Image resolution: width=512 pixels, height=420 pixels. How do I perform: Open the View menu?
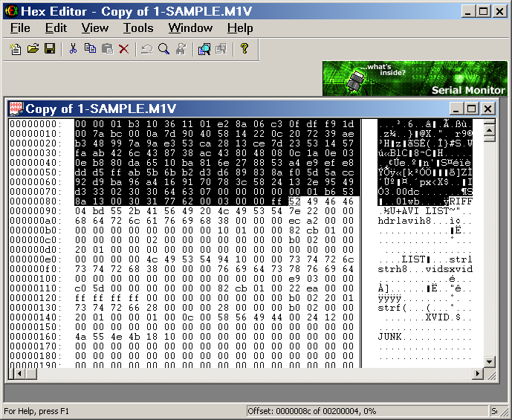[x=94, y=28]
